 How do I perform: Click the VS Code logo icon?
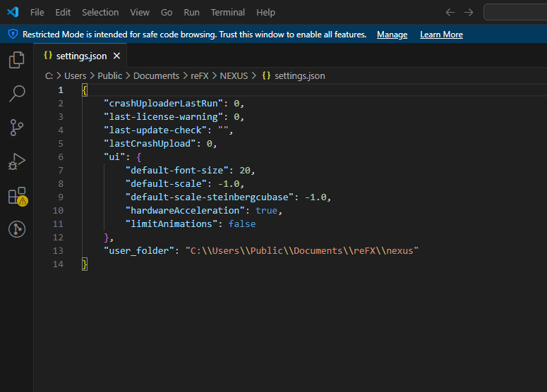click(13, 12)
